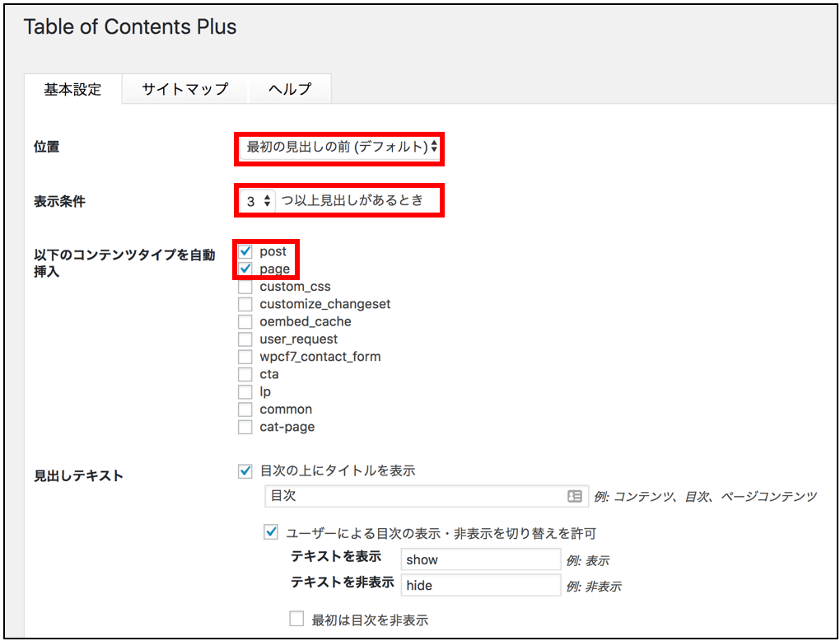Uncheck the post content type
The height and width of the screenshot is (641, 840).
coord(245,251)
